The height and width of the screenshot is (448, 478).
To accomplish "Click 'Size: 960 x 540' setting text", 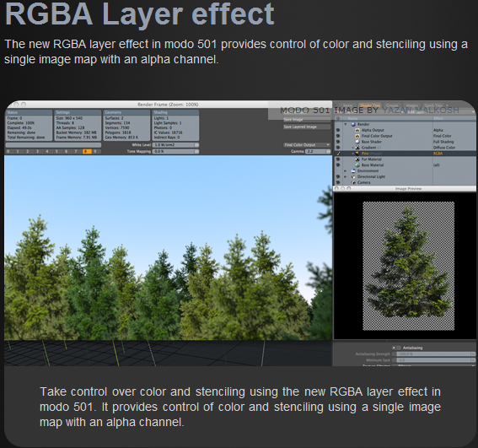I will [69, 118].
